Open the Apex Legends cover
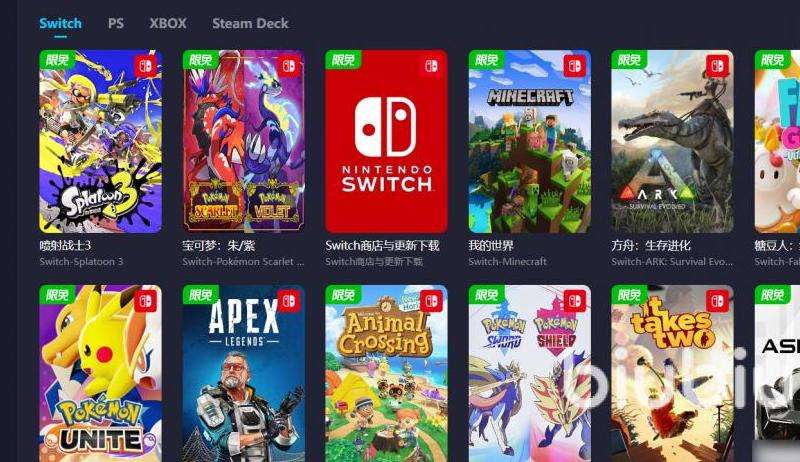 pos(244,373)
